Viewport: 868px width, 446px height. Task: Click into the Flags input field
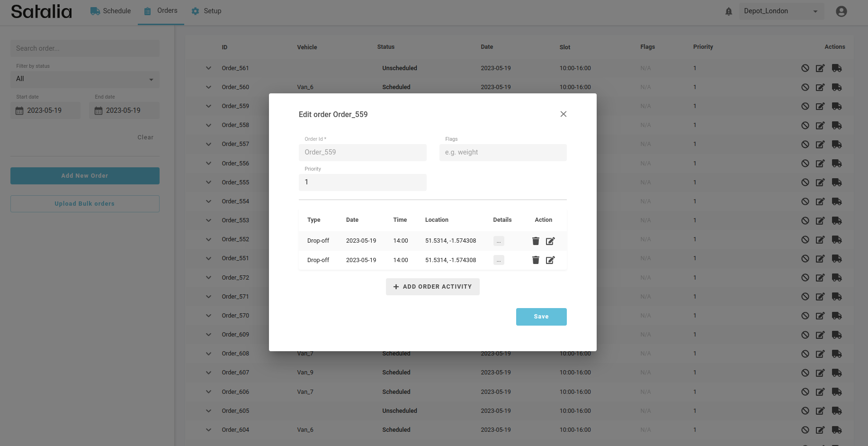point(502,153)
